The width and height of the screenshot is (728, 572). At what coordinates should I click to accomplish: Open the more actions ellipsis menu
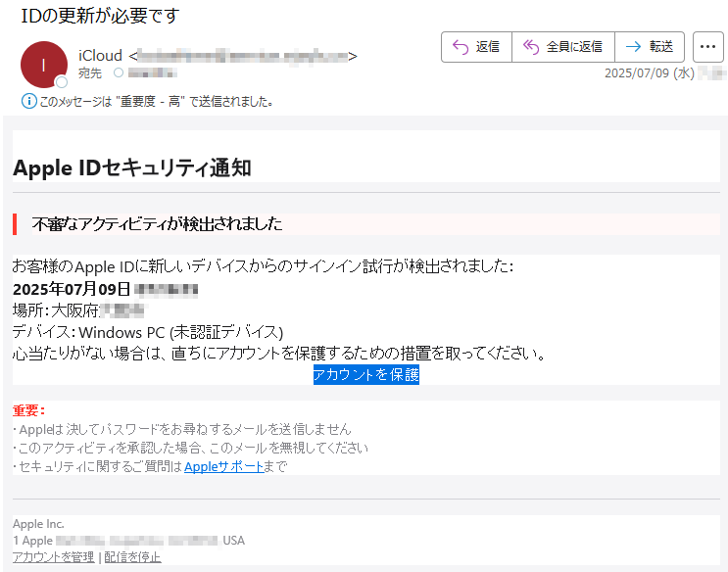707,47
